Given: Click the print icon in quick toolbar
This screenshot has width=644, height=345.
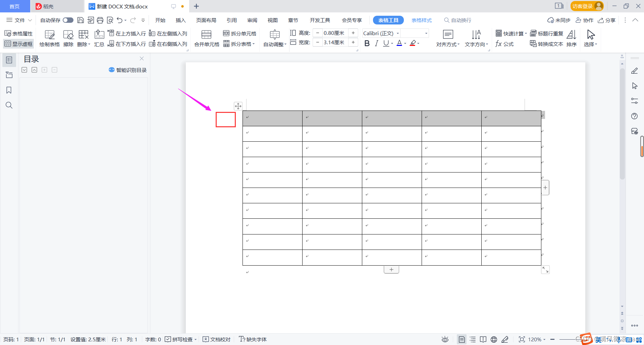Looking at the screenshot, I should pos(100,20).
